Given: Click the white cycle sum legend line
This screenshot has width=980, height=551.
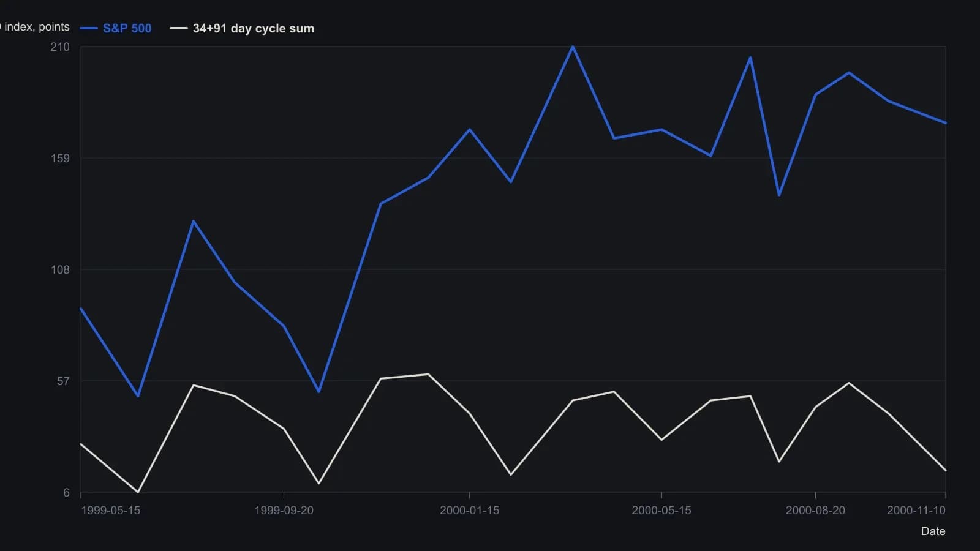Looking at the screenshot, I should click(x=179, y=28).
